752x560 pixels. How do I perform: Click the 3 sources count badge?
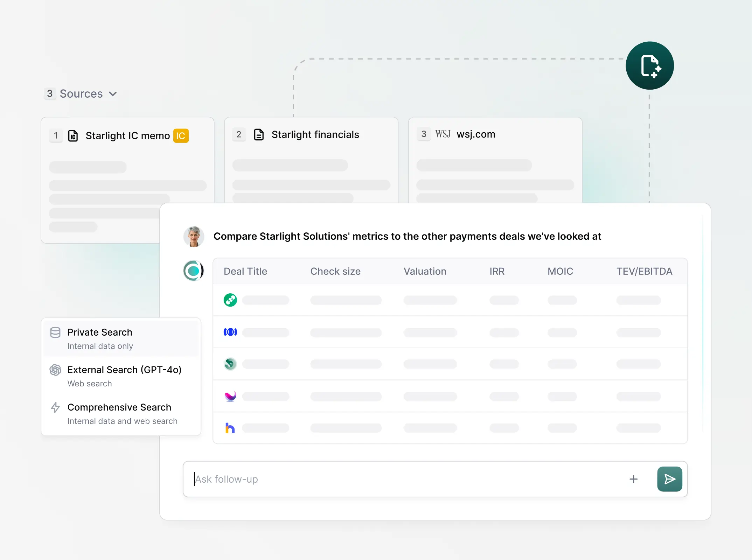[x=50, y=93]
